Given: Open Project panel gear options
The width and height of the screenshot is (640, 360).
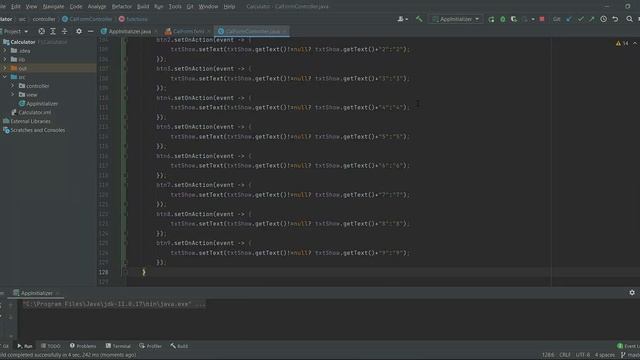Looking at the screenshot, I should [79, 31].
